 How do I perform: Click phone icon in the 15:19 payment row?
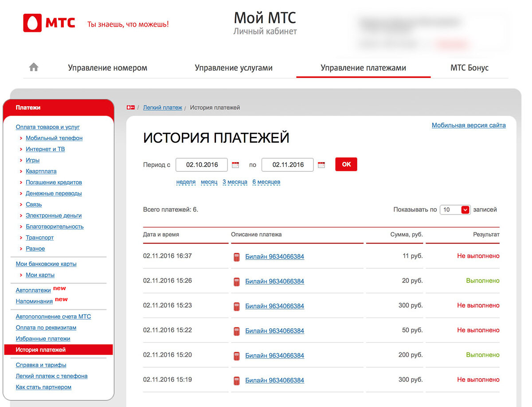237,381
